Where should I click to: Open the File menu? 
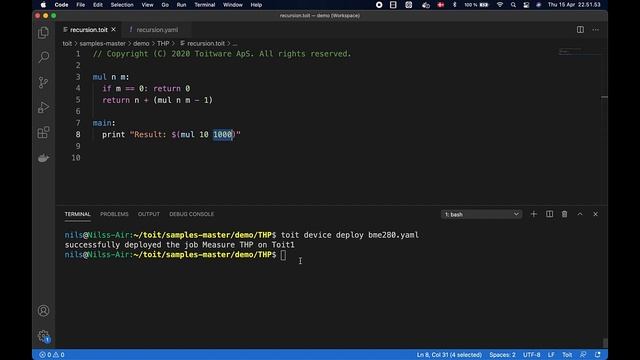81,5
